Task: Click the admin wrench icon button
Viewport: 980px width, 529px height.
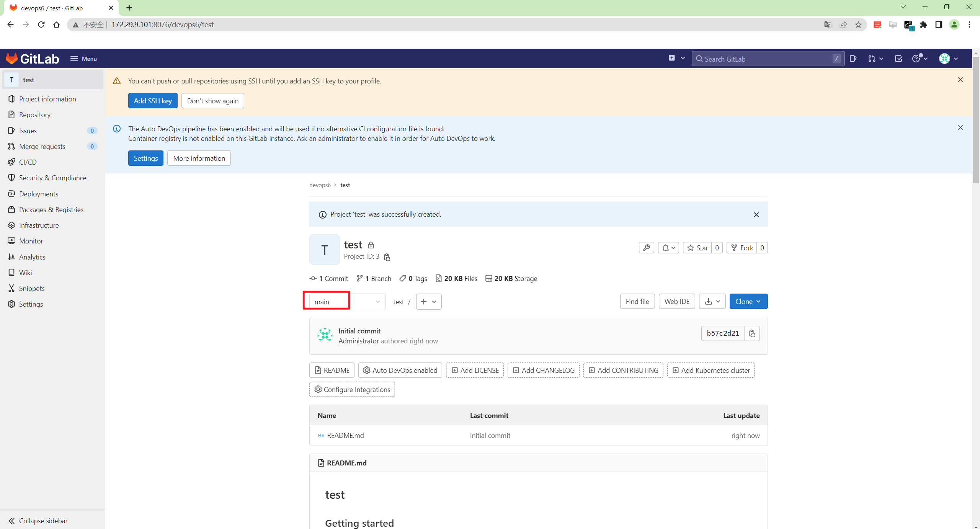Action: point(646,248)
